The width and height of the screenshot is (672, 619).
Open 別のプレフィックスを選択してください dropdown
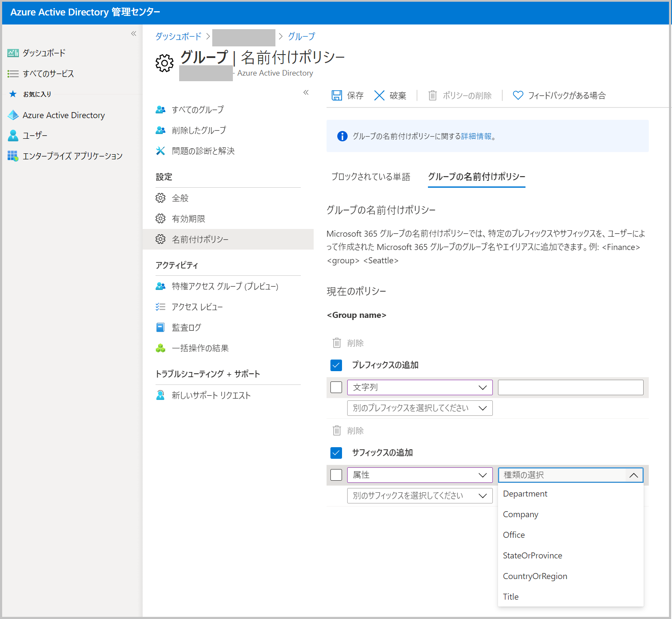[420, 408]
